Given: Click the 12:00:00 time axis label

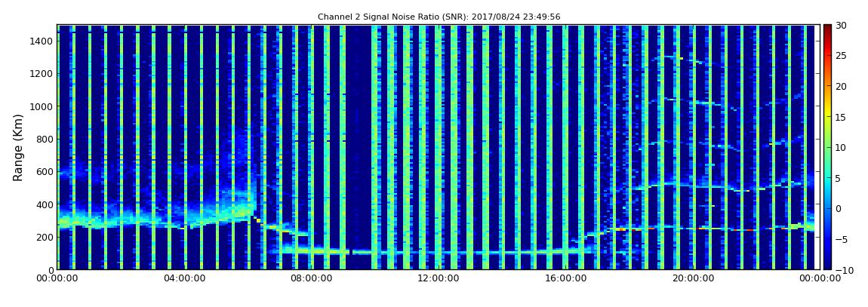Looking at the screenshot, I should point(438,279).
